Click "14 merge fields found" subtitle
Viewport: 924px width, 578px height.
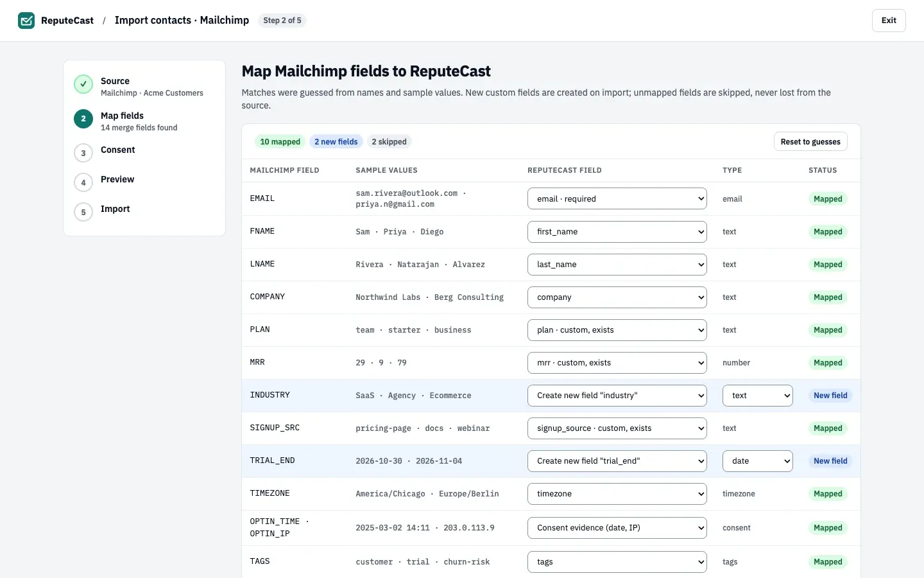click(139, 128)
